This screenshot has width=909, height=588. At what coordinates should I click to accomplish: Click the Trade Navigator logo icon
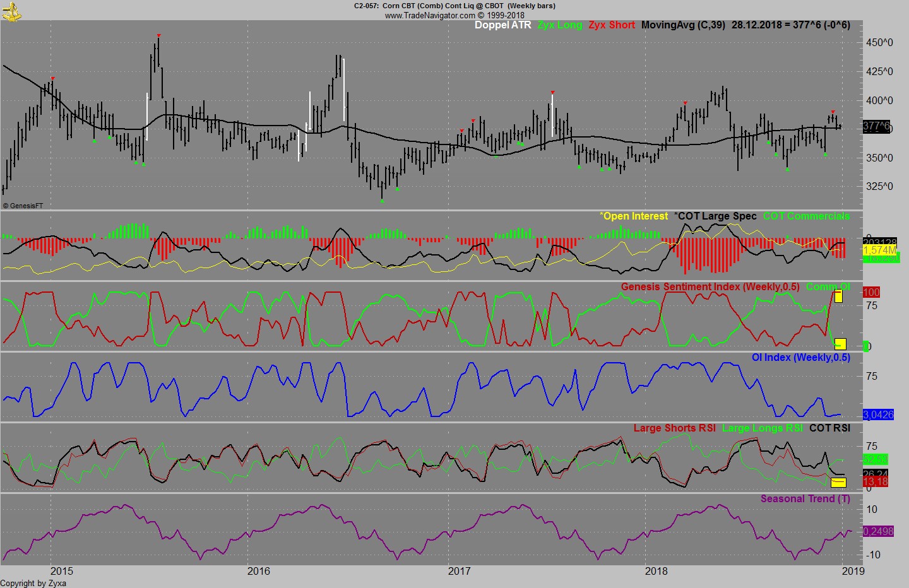pos(11,11)
